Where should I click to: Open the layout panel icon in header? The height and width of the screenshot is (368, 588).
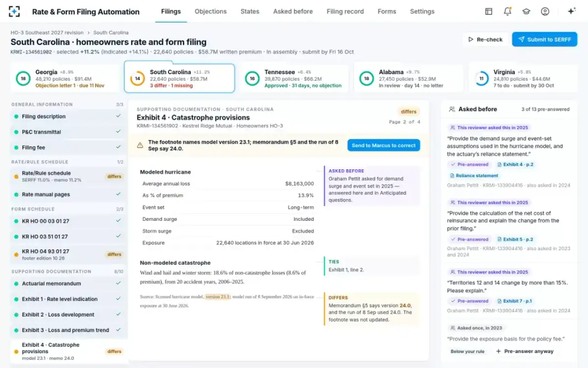click(489, 11)
